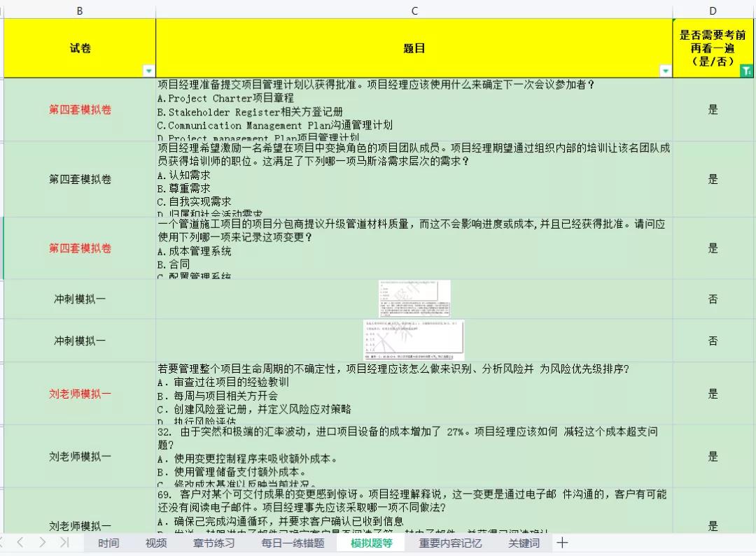Click question 32 cell about 汇率波动
Screen dimensions: 756x556
(414, 456)
